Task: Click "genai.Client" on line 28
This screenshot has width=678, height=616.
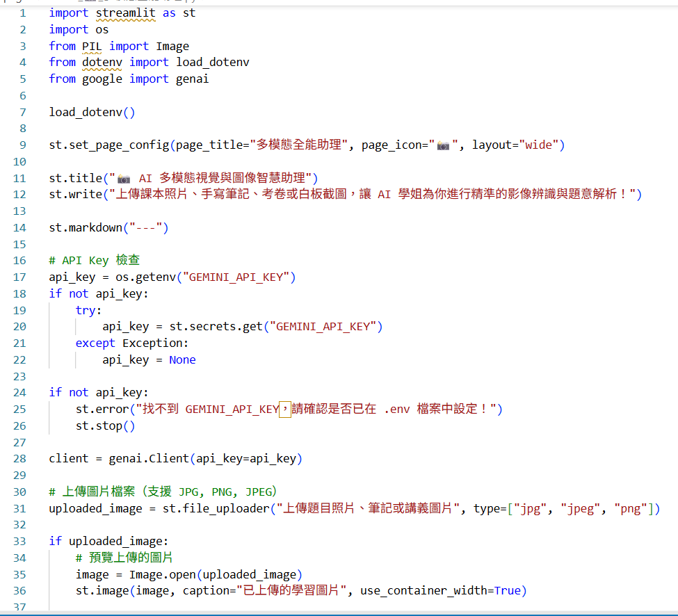Action: pos(150,459)
